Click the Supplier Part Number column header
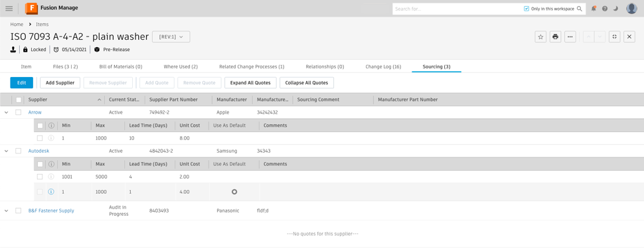644x249 pixels. 173,100
